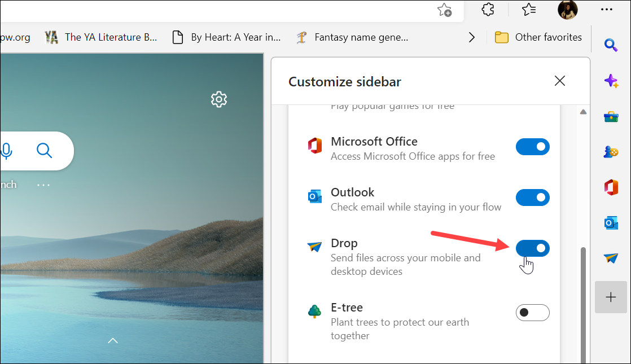Open the search icon in the Edge sidebar

click(611, 45)
